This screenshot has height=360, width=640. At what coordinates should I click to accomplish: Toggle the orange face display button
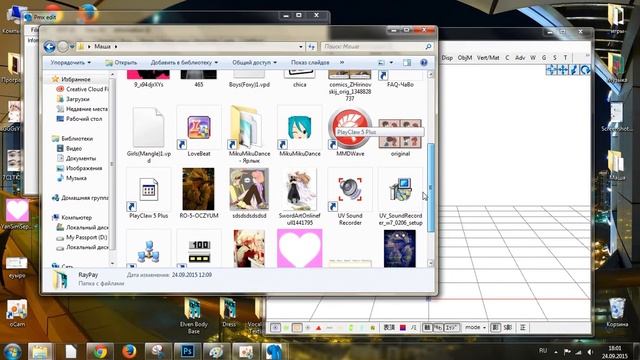click(297, 327)
